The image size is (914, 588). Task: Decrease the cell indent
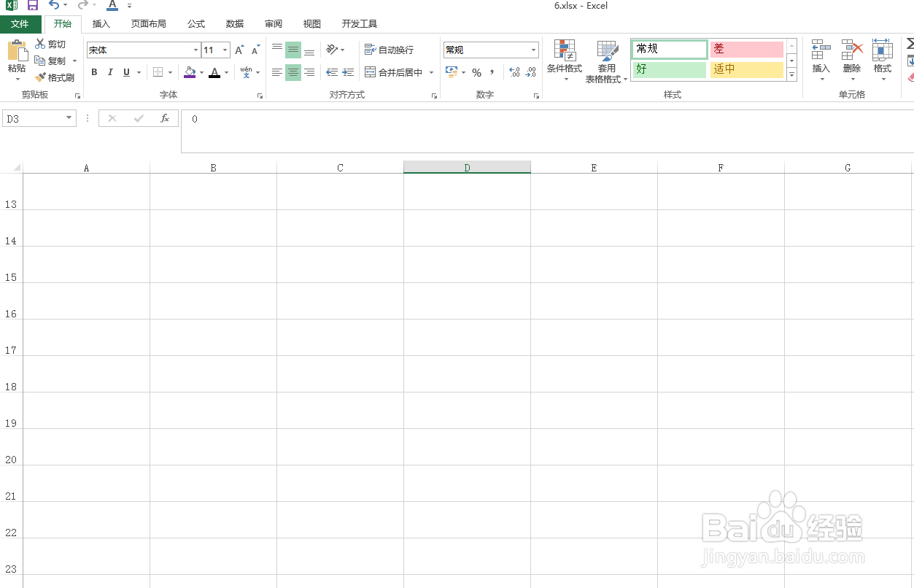[332, 72]
